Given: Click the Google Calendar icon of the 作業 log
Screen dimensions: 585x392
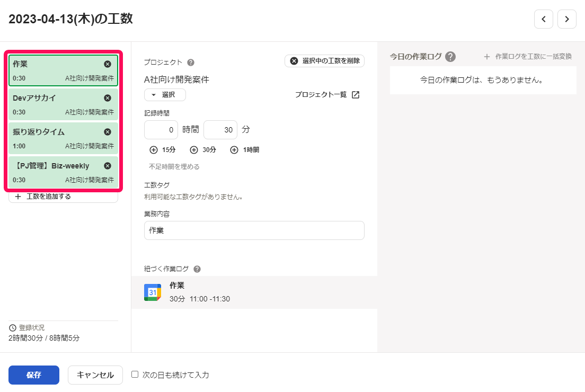Looking at the screenshot, I should [x=153, y=292].
